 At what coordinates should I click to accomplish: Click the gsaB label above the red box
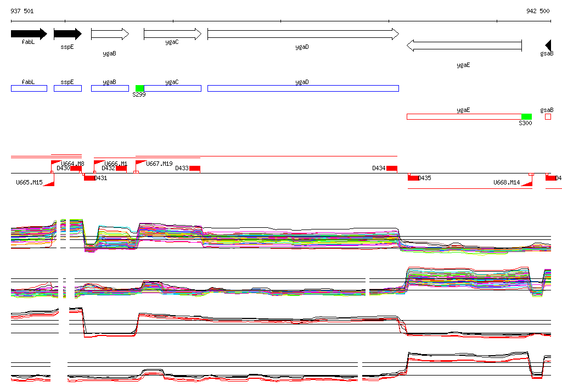pyautogui.click(x=547, y=110)
